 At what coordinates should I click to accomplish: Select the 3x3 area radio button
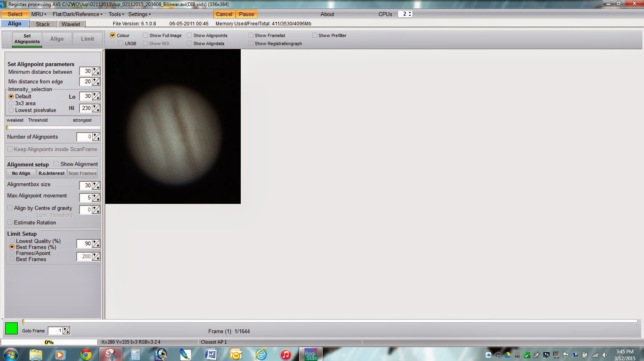point(11,103)
